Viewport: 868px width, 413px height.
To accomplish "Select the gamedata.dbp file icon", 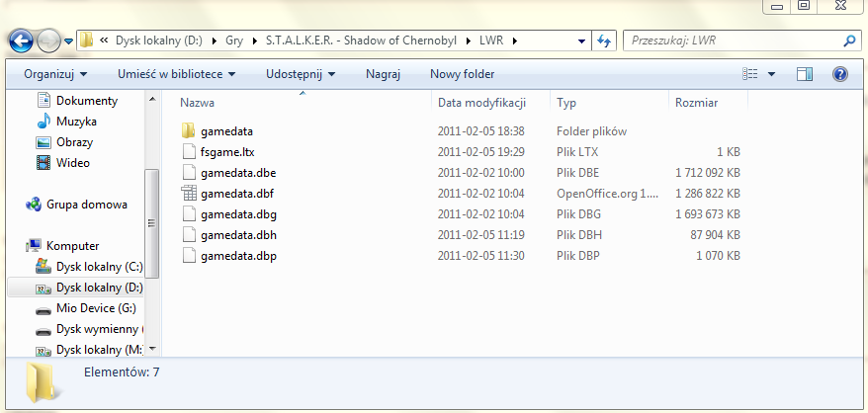I will (x=189, y=256).
